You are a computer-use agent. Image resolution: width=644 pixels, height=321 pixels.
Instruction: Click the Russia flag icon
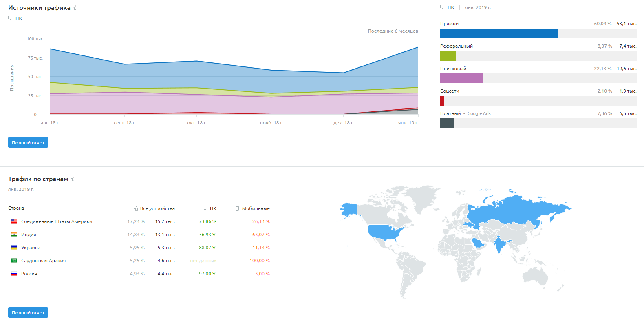pyautogui.click(x=14, y=274)
